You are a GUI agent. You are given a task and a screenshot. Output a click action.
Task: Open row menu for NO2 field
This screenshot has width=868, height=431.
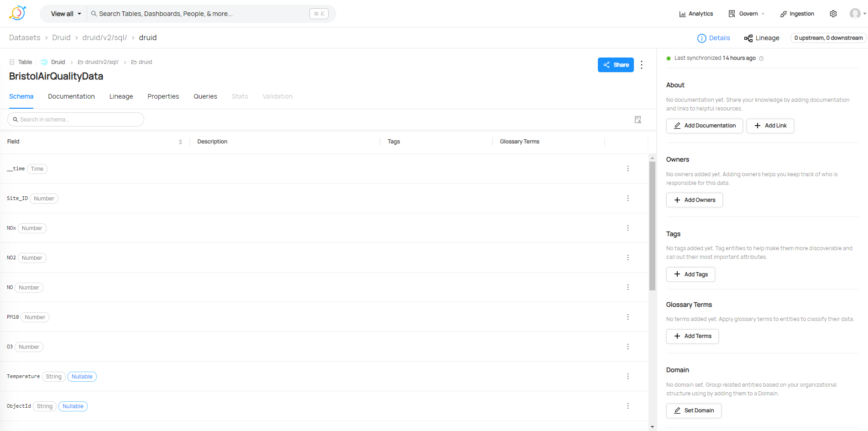(x=628, y=258)
